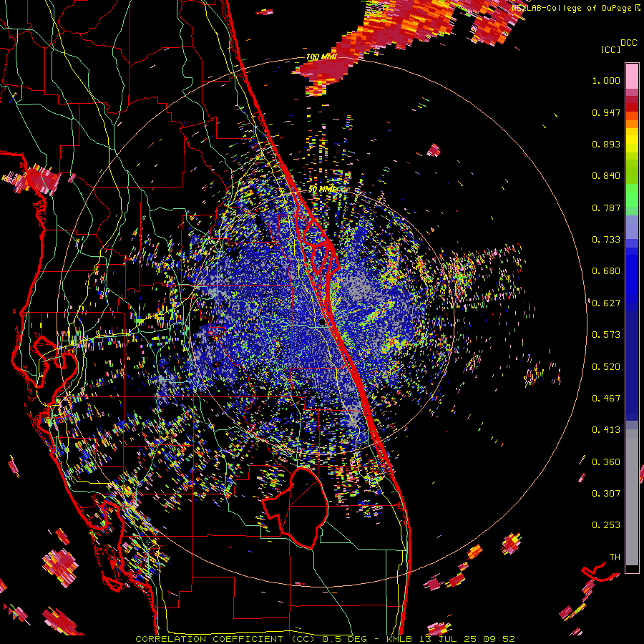Click the 0.627 scale value
The image size is (644, 644).
pos(606,303)
